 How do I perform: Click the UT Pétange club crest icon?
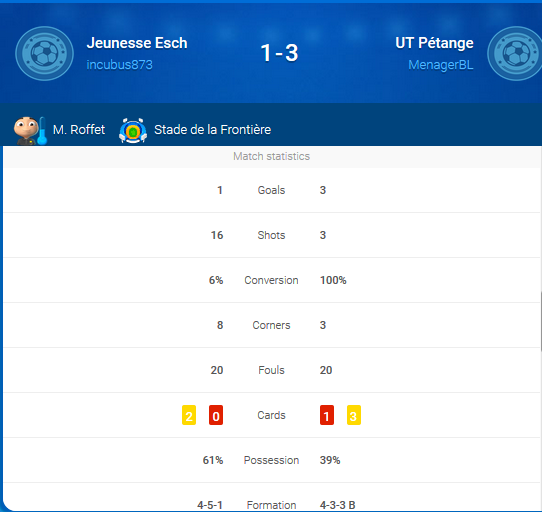coord(515,54)
